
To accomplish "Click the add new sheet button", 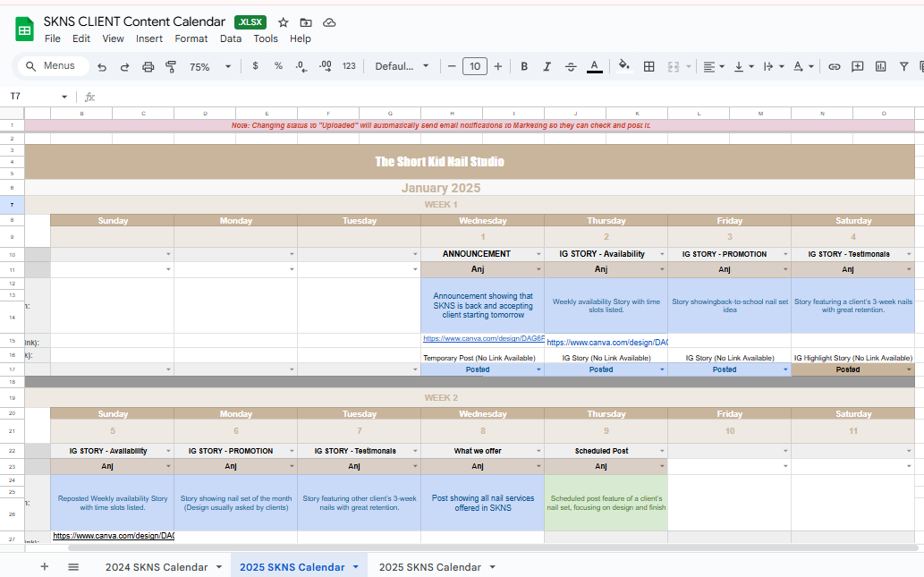I will click(45, 567).
